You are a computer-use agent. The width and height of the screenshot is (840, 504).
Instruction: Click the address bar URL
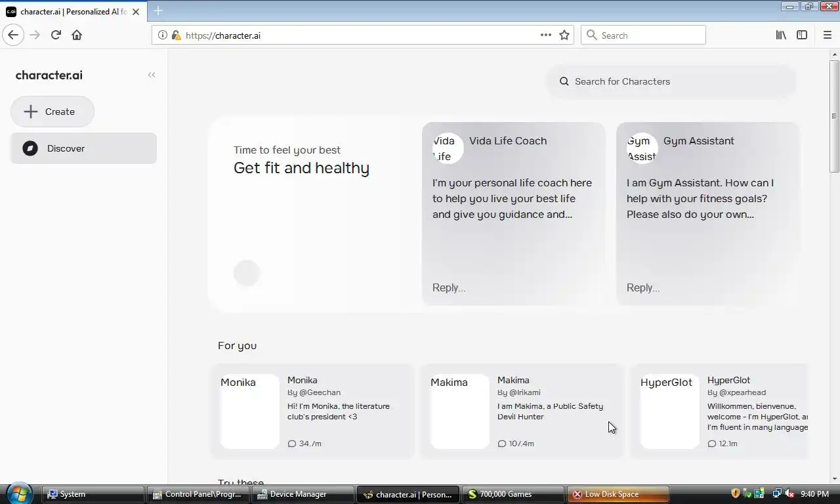pos(223,35)
